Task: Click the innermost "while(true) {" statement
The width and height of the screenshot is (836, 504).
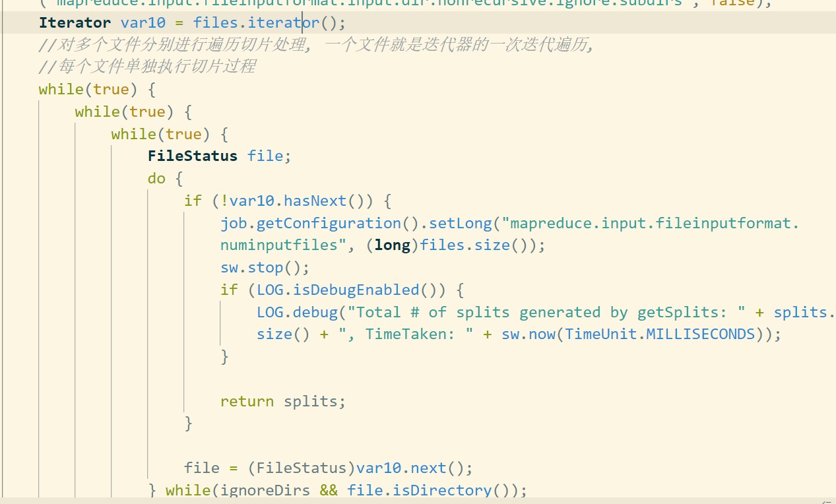Action: pos(170,134)
